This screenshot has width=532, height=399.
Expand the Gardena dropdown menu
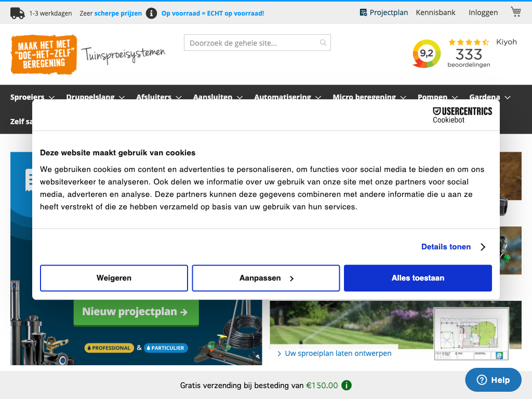click(x=489, y=97)
